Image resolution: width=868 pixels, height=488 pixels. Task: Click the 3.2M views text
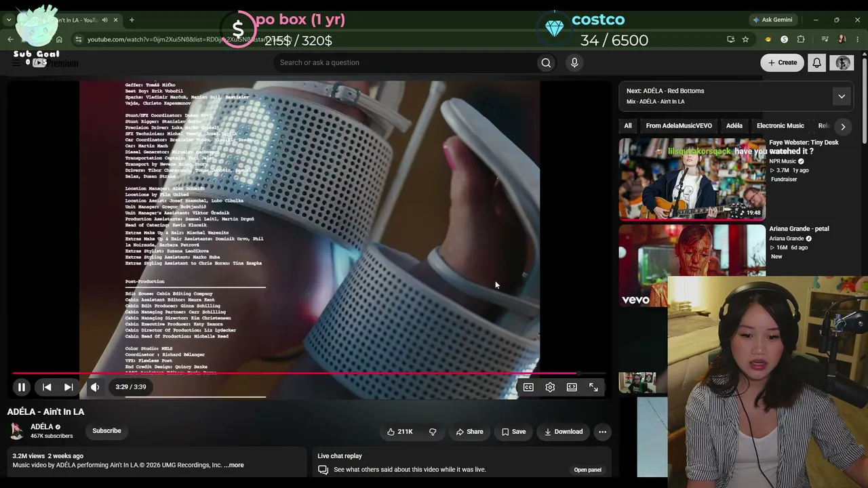[x=28, y=456]
